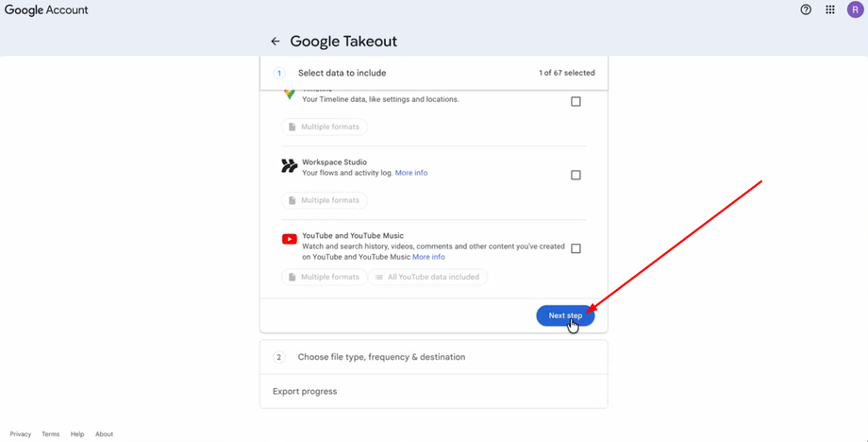
Task: Tick the YouTube and YouTube Music checkbox
Action: pos(576,248)
